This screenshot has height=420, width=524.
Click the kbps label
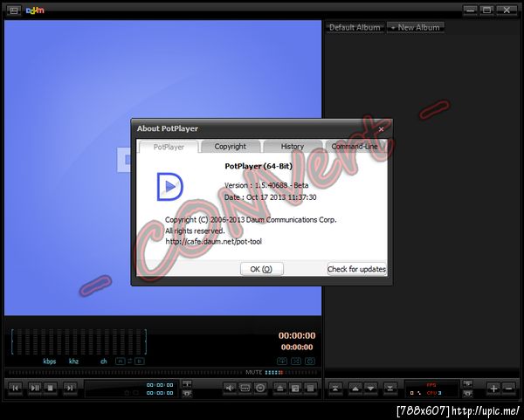[50, 361]
